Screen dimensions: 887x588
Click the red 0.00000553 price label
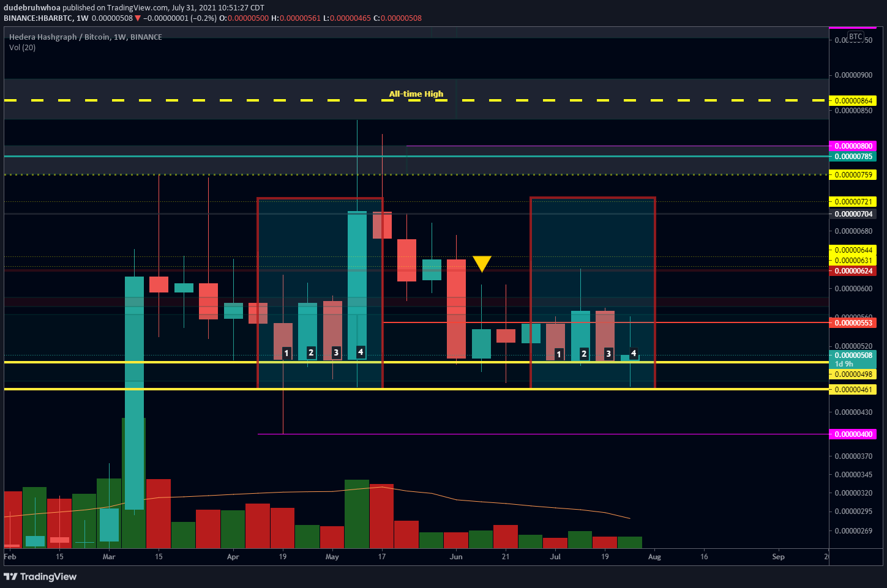tap(852, 323)
